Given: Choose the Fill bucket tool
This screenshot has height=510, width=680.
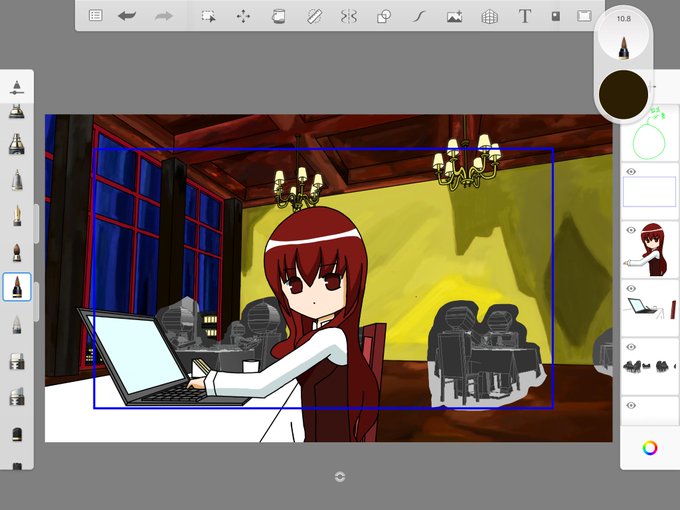Looking at the screenshot, I should pyautogui.click(x=278, y=16).
